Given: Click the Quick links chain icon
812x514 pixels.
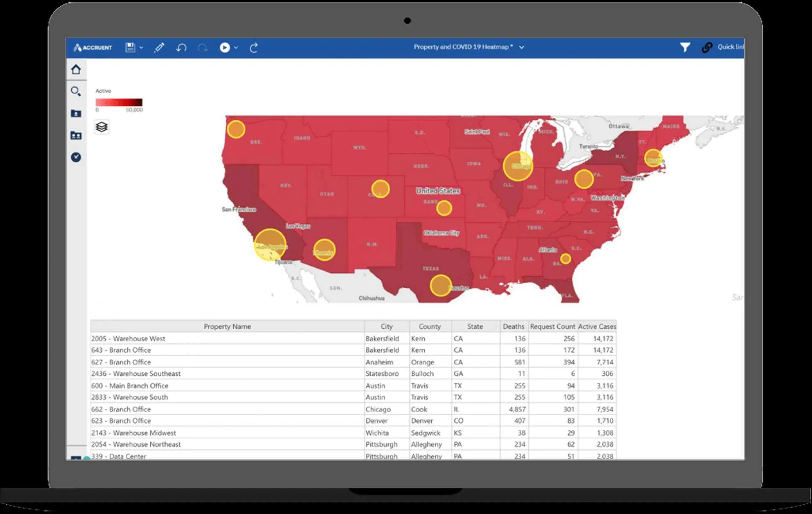Looking at the screenshot, I should click(x=707, y=47).
